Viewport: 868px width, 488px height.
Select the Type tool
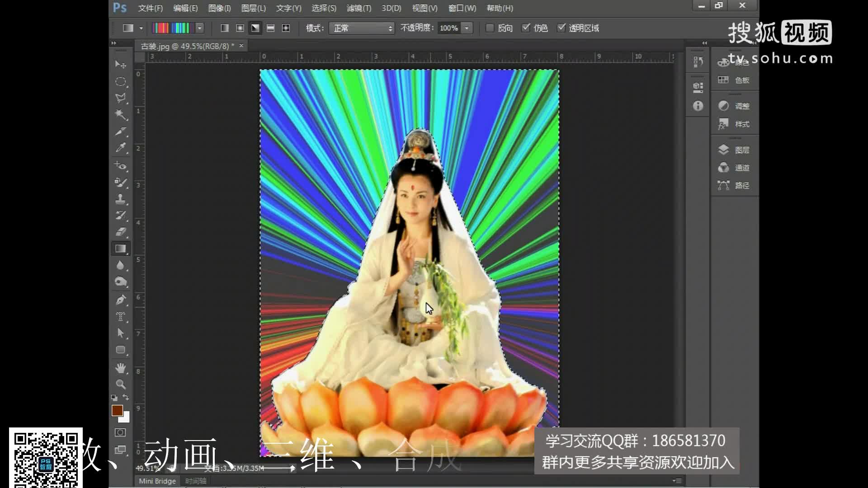coord(120,316)
